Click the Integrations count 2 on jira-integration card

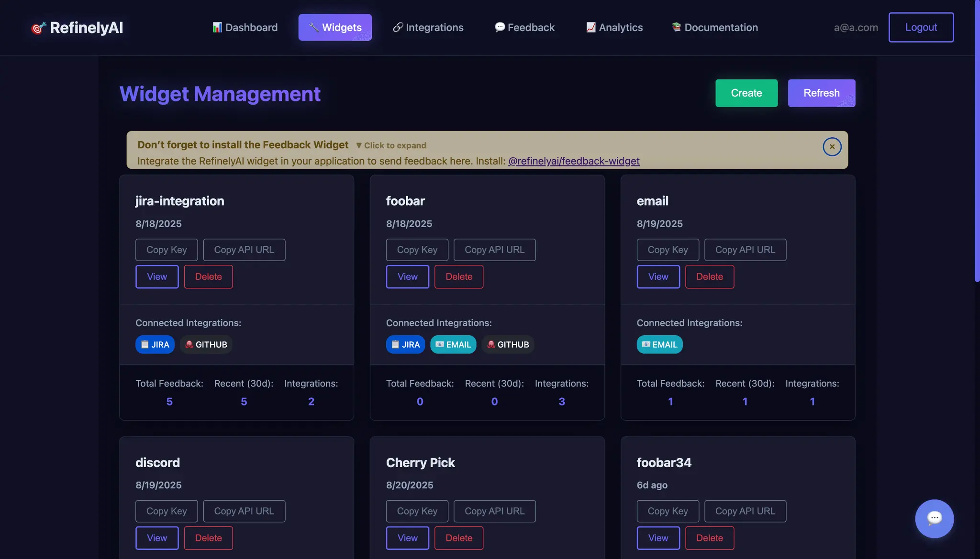[311, 401]
